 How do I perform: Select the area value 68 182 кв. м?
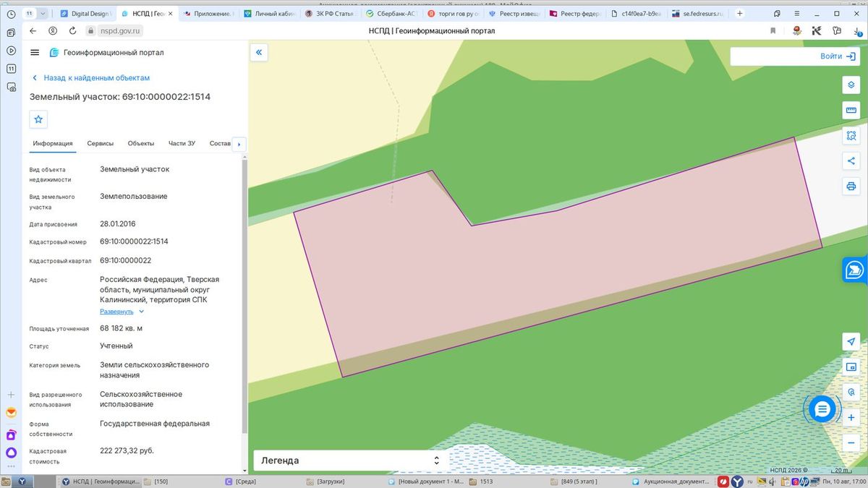coord(121,328)
